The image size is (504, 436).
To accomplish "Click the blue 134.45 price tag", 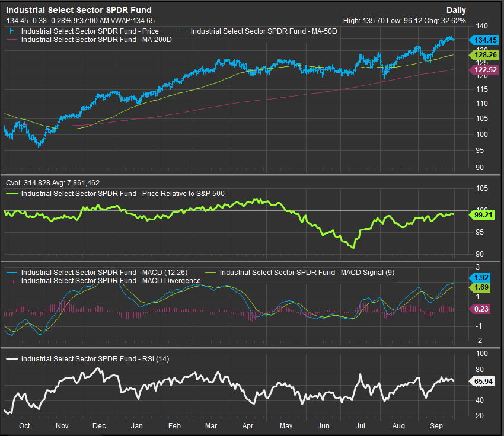I will pyautogui.click(x=484, y=40).
